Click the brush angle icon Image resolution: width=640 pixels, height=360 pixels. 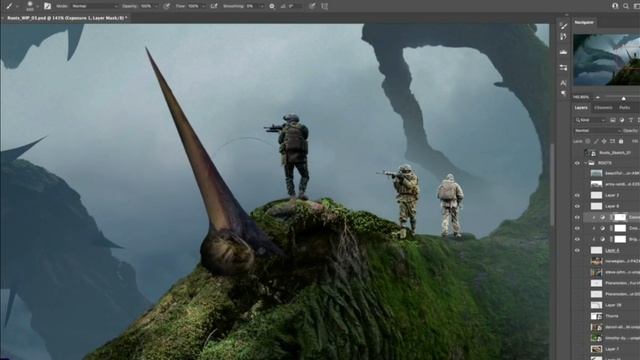(284, 6)
